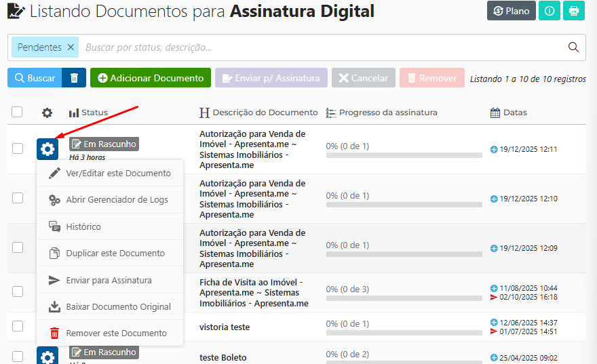Click plus icon beside 11/08/2025 10:44
This screenshot has width=597, height=364.
[x=494, y=288]
